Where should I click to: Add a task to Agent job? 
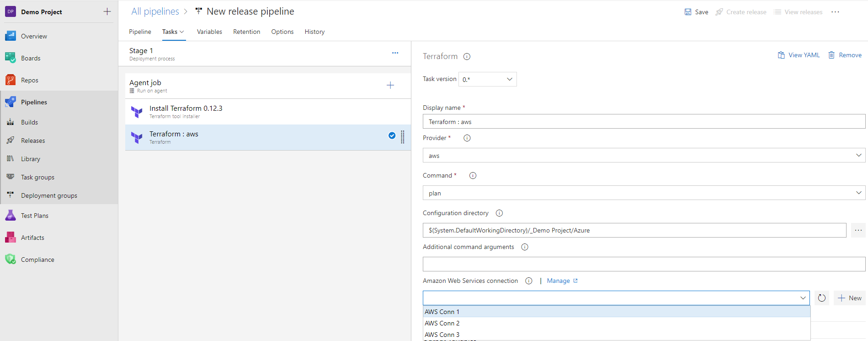tap(390, 85)
